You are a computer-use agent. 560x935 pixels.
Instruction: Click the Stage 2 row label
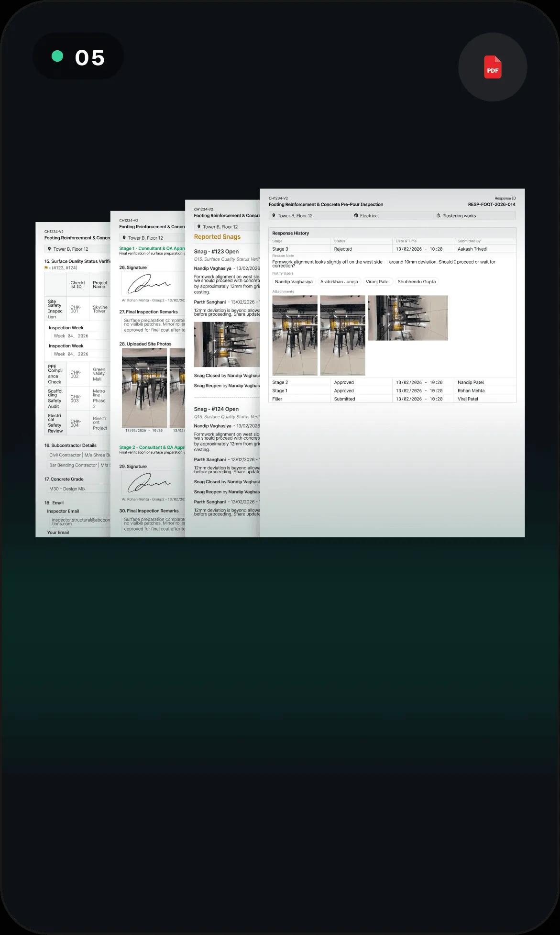[280, 382]
